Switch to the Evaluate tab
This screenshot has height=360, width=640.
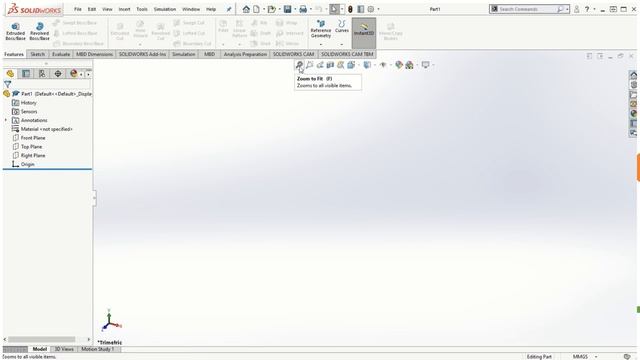pyautogui.click(x=61, y=54)
